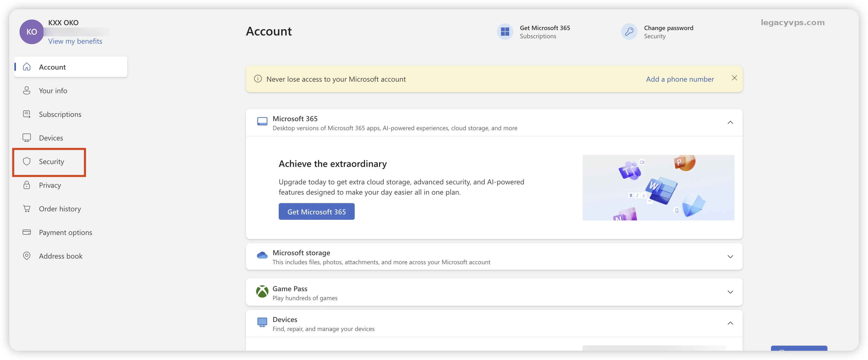Click the KO profile avatar circle
868x360 pixels.
(x=31, y=32)
